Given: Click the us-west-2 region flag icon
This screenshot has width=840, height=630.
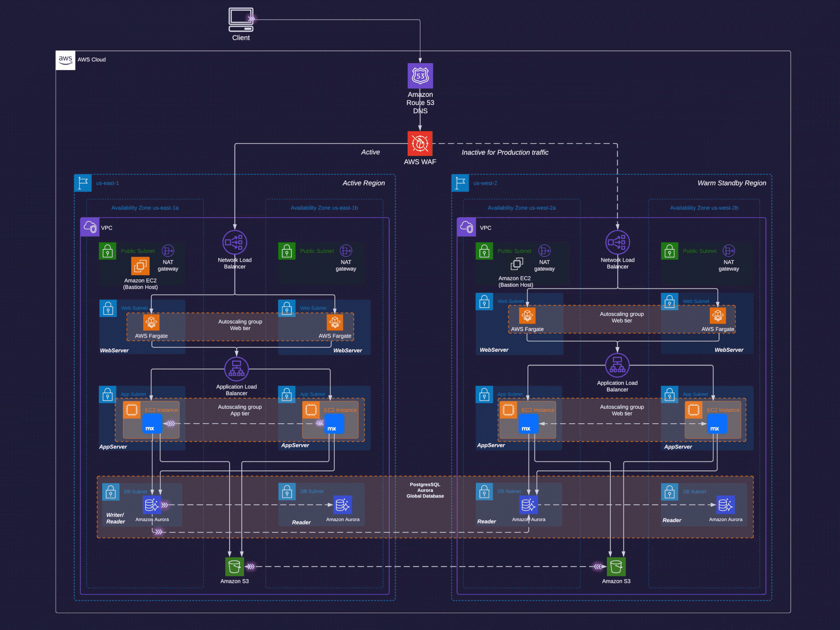Looking at the screenshot, I should [460, 183].
